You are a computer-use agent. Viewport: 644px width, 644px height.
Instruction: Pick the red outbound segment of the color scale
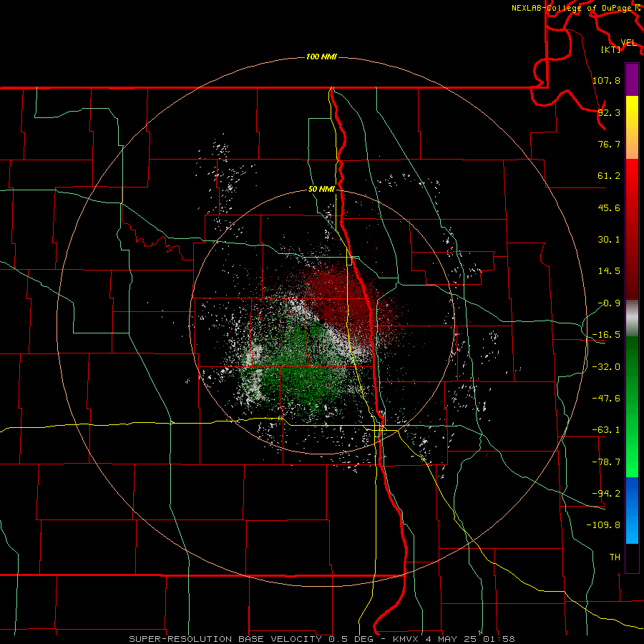coord(632,229)
